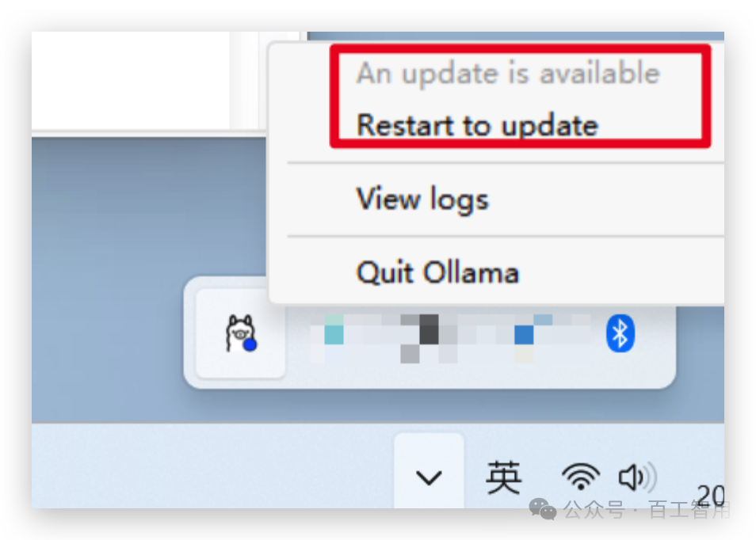Choose View logs from the menu

pyautogui.click(x=422, y=200)
